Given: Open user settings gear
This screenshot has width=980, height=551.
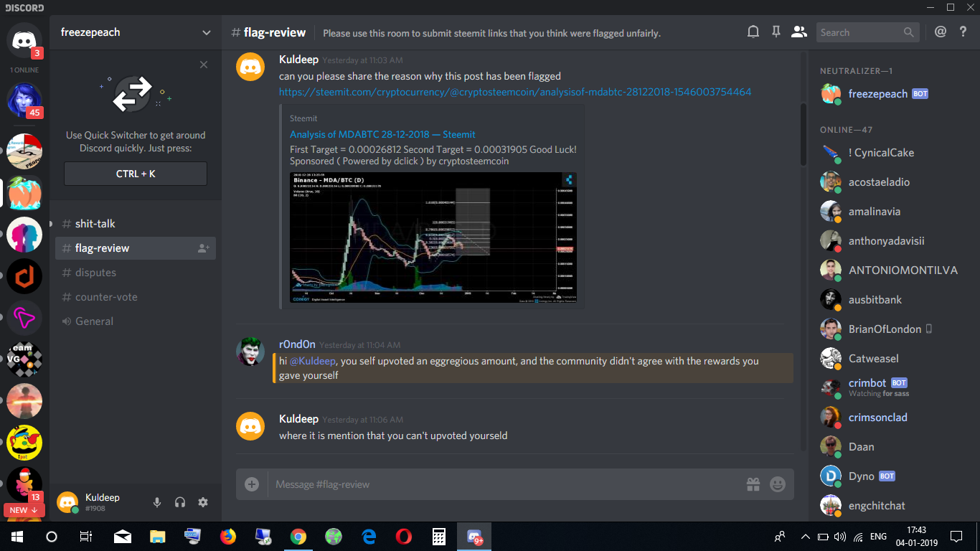Looking at the screenshot, I should click(x=203, y=502).
